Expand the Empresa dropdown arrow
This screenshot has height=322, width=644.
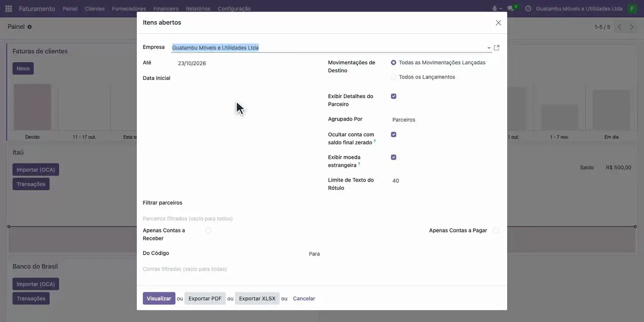click(x=489, y=48)
